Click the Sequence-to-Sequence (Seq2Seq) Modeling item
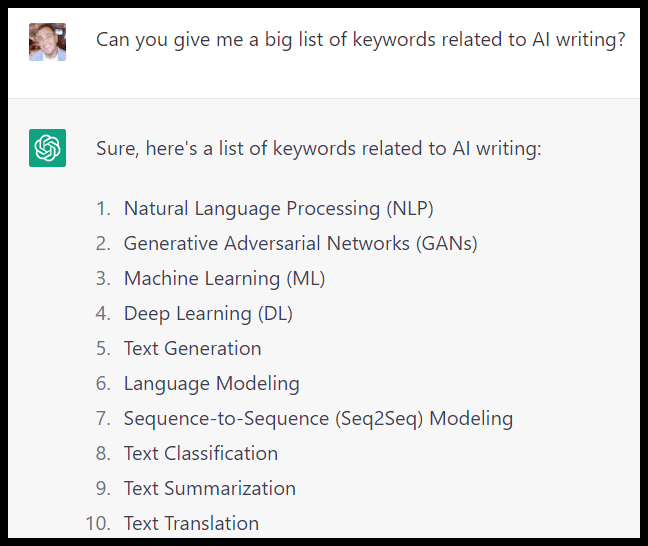 (318, 418)
